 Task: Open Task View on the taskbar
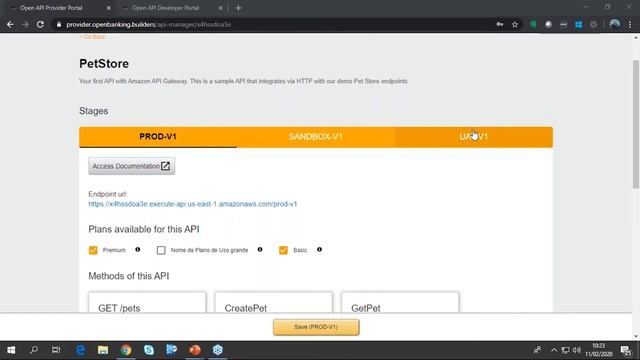56,350
